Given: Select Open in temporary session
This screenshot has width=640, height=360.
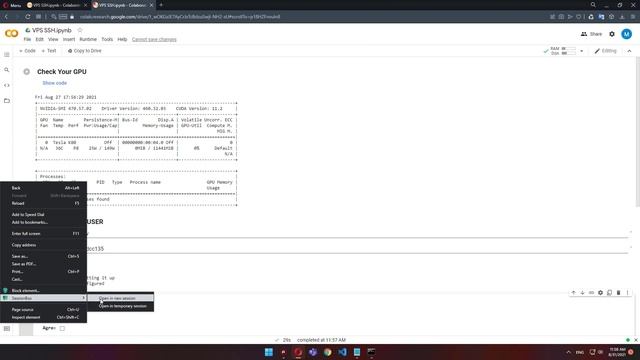Looking at the screenshot, I should click(x=121, y=306).
